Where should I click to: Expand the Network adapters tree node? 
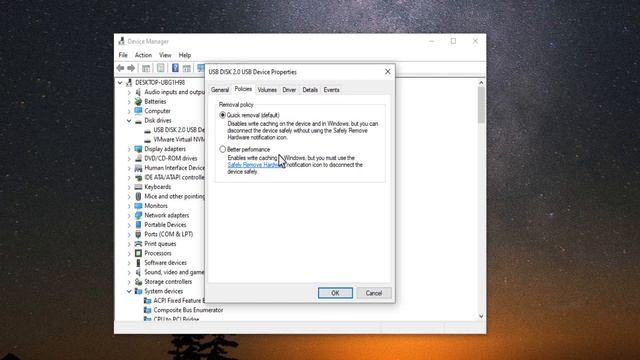coord(129,216)
